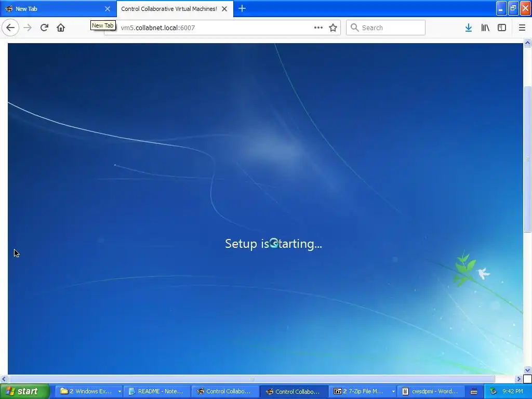Switch to the cwsdpmi WordPad taskbar window
The height and width of the screenshot is (399, 532).
(430, 391)
